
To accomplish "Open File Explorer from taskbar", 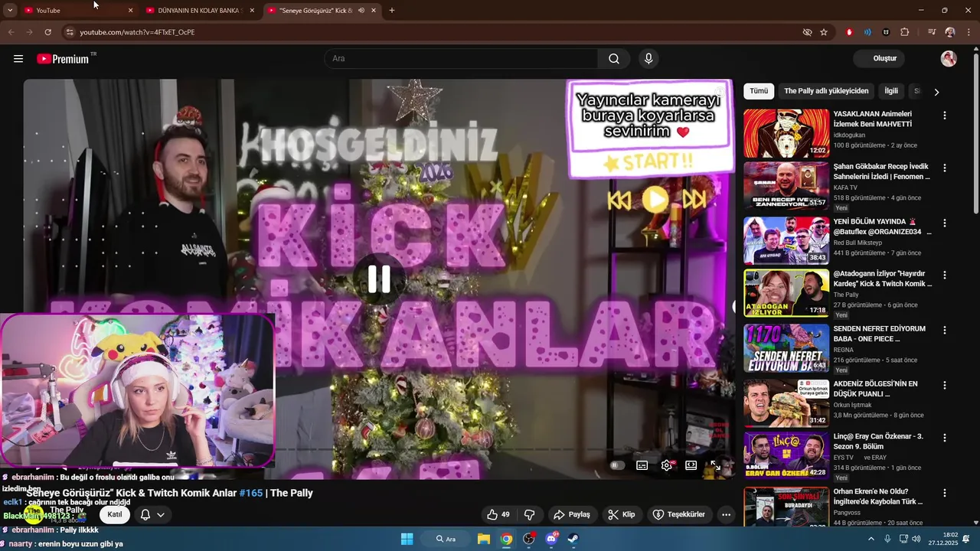I will 484,539.
